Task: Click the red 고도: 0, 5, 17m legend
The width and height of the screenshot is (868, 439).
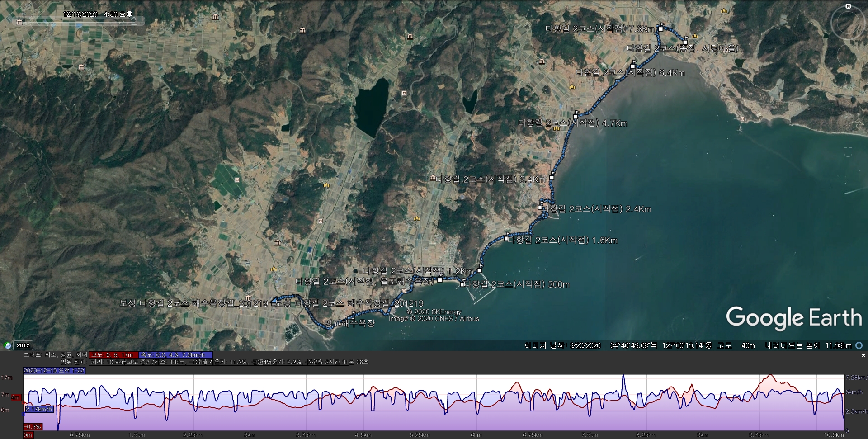Action: (113, 355)
